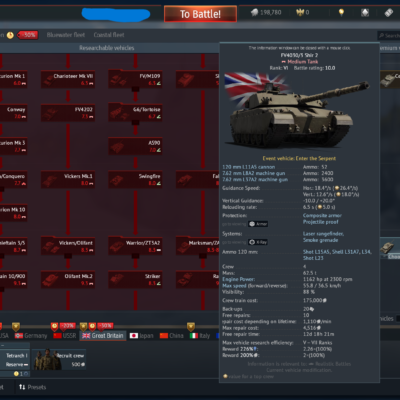Select the Charioteer Mk VII vehicle

[68, 79]
